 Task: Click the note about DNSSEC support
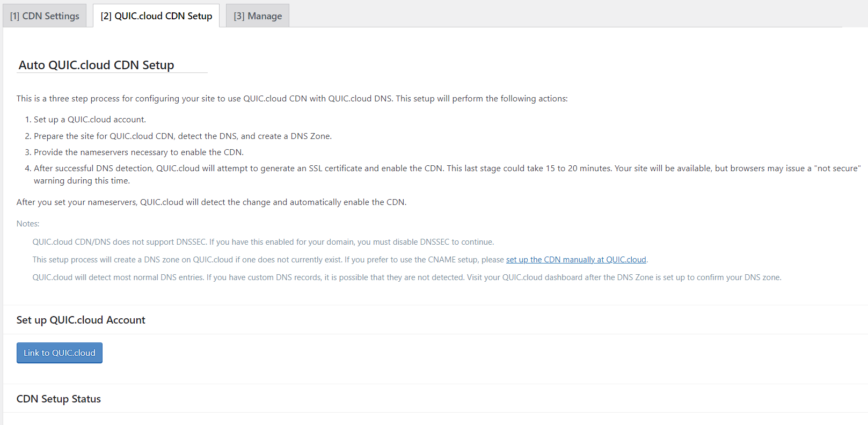263,242
